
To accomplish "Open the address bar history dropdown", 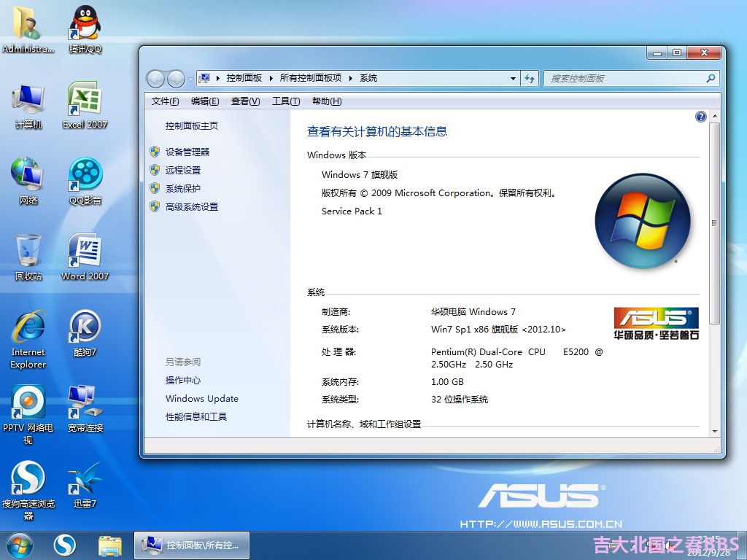I will coord(513,79).
